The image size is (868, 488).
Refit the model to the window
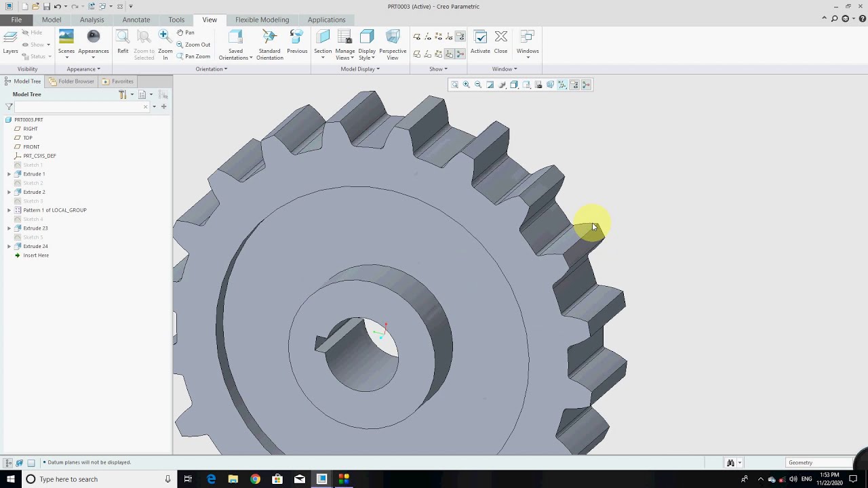(123, 42)
